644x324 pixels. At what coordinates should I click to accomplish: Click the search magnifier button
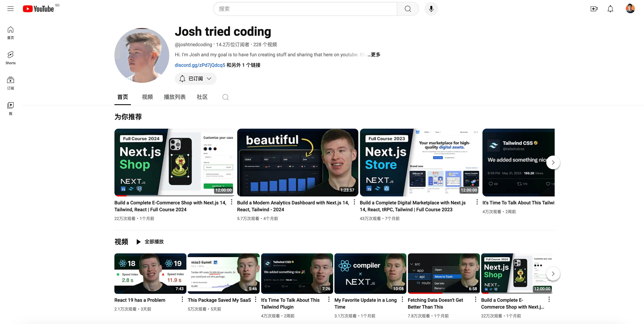pos(408,9)
